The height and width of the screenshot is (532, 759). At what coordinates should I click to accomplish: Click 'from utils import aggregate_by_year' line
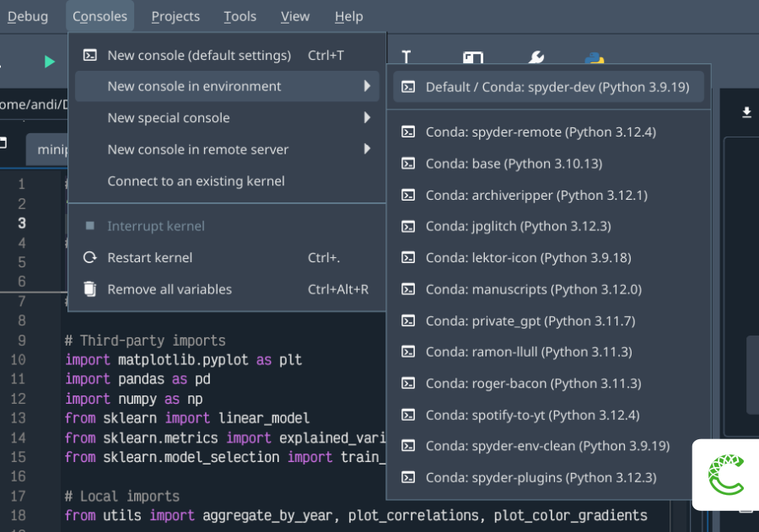point(356,515)
